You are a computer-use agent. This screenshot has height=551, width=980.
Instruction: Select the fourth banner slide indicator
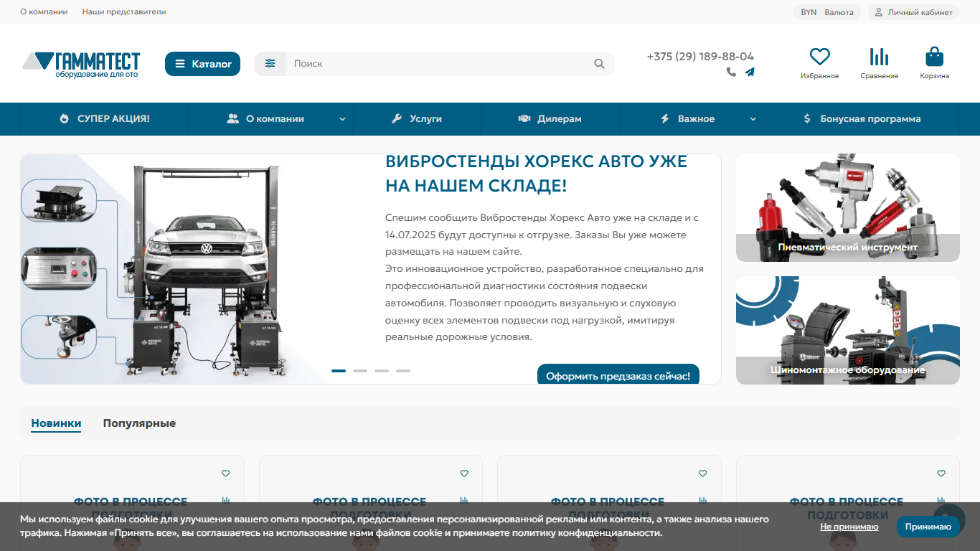pos(403,371)
